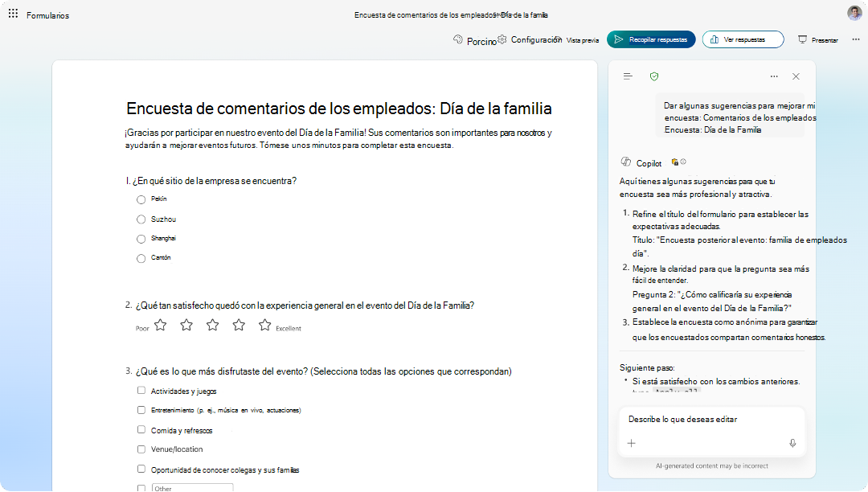Click the plus icon in Copilot input
This screenshot has width=868, height=492.
(632, 443)
